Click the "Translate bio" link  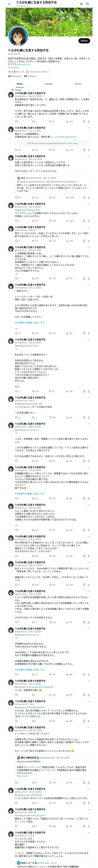click(x=14, y=67)
